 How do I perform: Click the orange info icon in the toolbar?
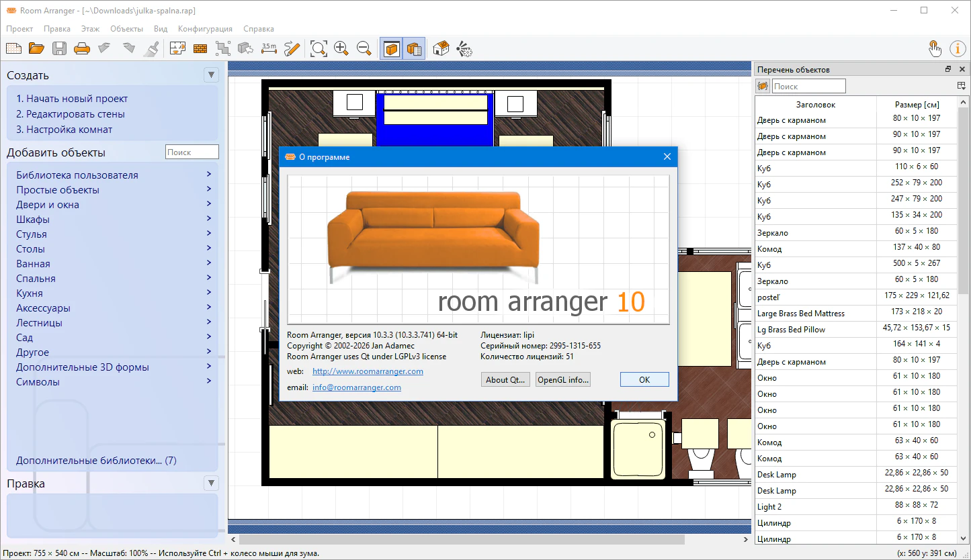point(958,48)
